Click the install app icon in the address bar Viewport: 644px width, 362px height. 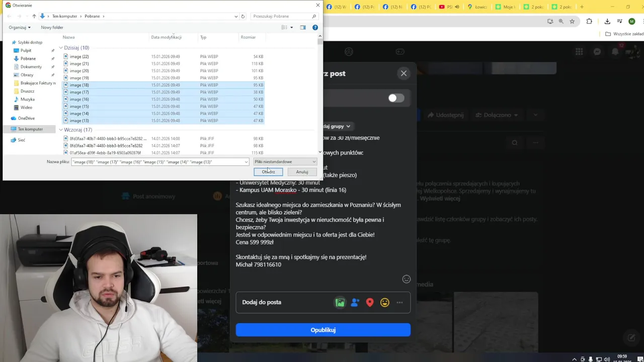click(x=550, y=21)
